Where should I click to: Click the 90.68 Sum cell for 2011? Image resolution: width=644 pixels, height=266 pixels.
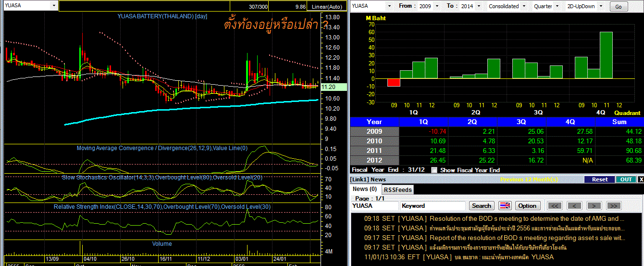[619, 151]
